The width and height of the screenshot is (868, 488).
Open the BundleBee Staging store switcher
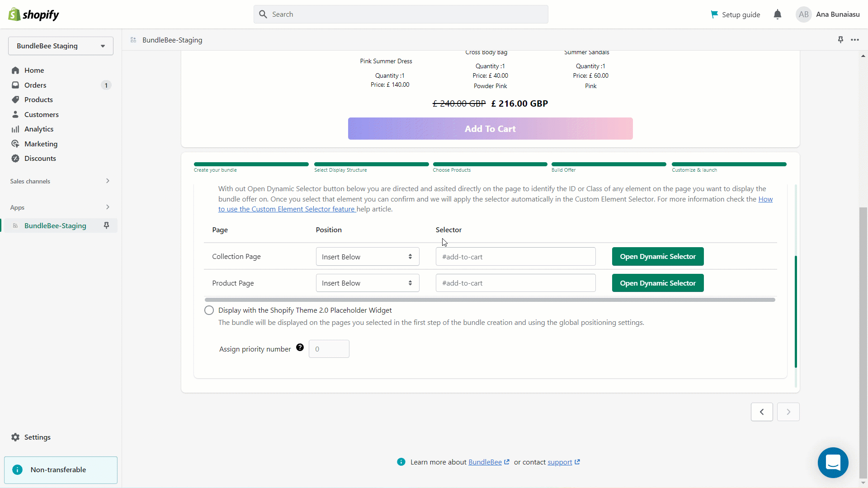tap(61, 46)
